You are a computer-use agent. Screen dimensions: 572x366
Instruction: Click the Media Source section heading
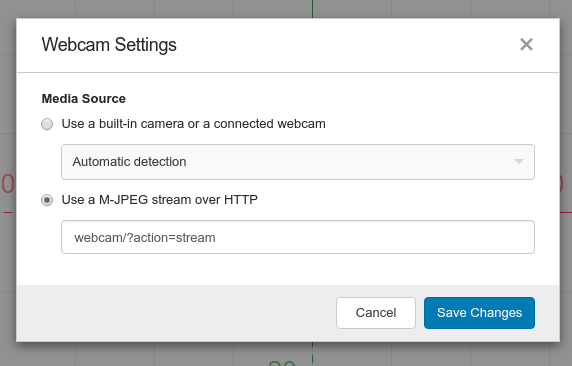point(84,99)
